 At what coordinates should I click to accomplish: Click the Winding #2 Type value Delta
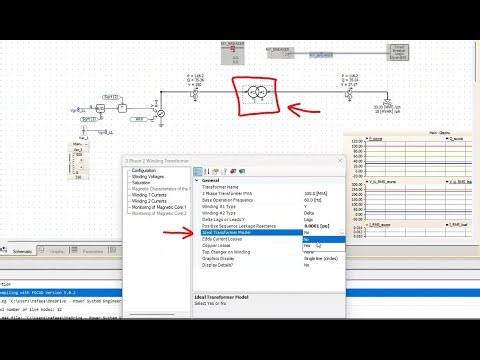(309, 213)
